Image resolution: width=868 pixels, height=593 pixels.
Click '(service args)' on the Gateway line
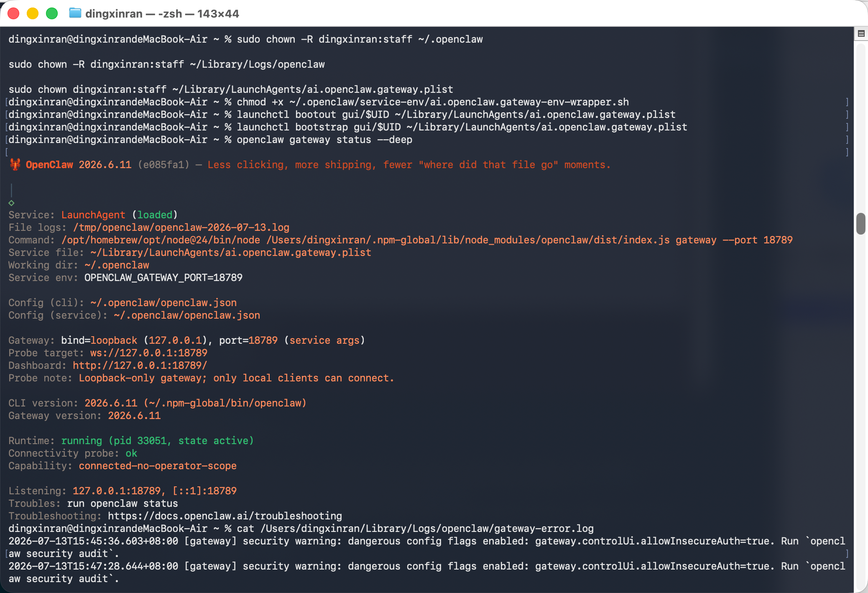[324, 340]
